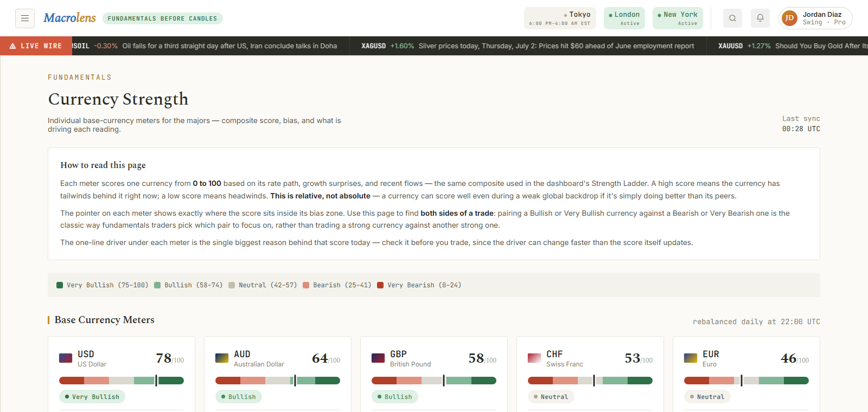Click the EUR strength meter bar

[746, 381]
